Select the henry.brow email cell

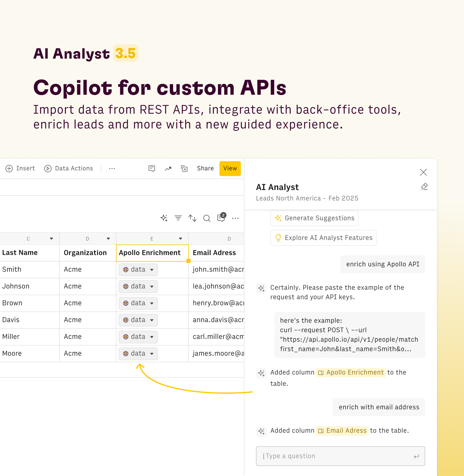point(216,303)
